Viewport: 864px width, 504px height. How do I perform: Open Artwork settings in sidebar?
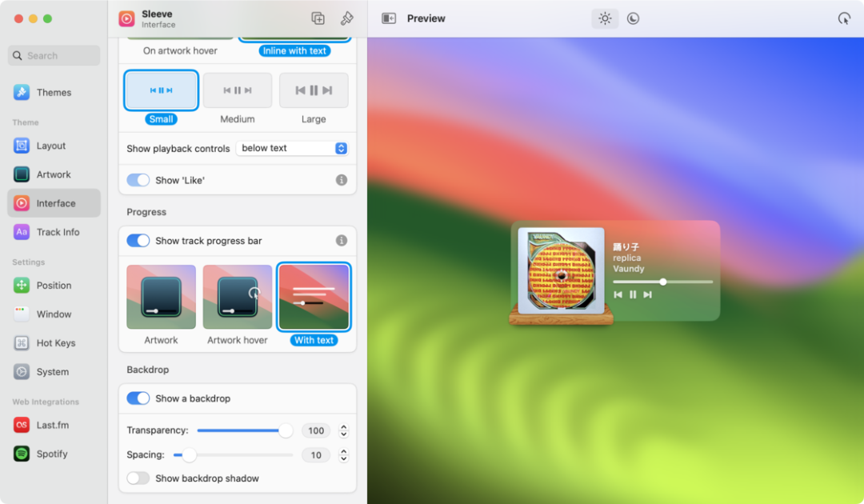tap(54, 174)
